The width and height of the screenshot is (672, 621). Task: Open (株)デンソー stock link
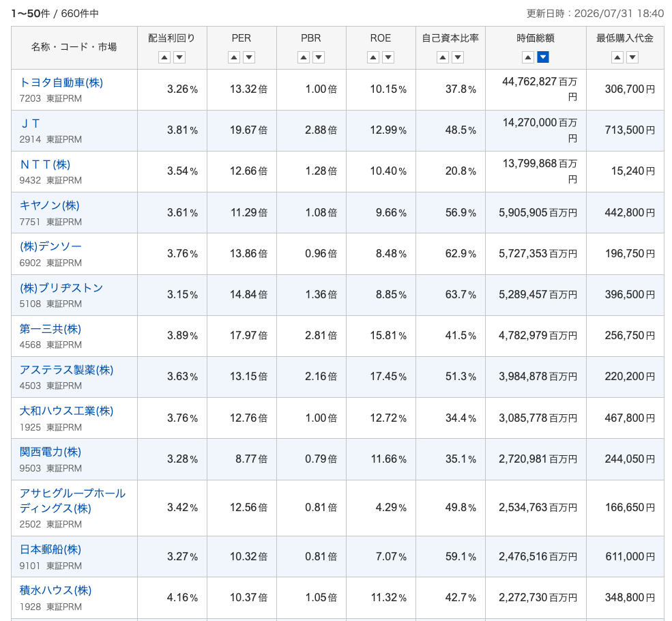50,246
